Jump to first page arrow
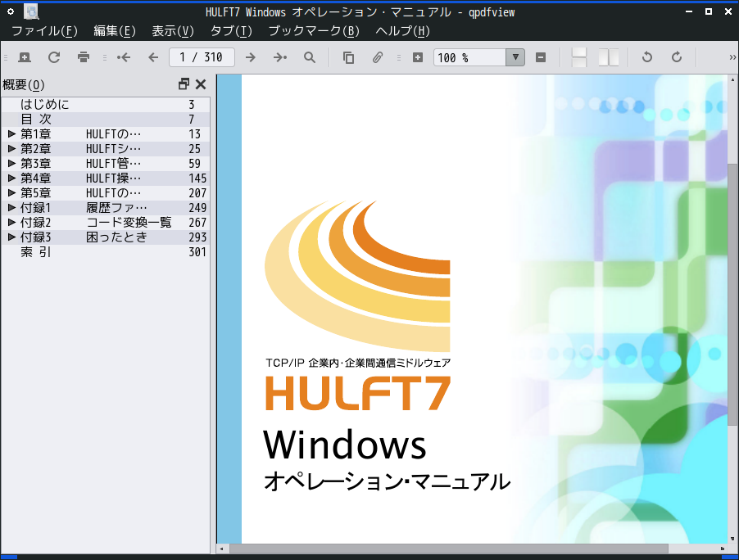Image resolution: width=739 pixels, height=560 pixels. click(x=124, y=57)
